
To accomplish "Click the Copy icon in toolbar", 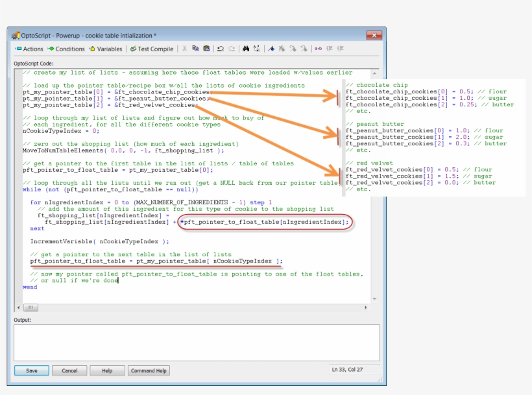I will click(x=196, y=49).
